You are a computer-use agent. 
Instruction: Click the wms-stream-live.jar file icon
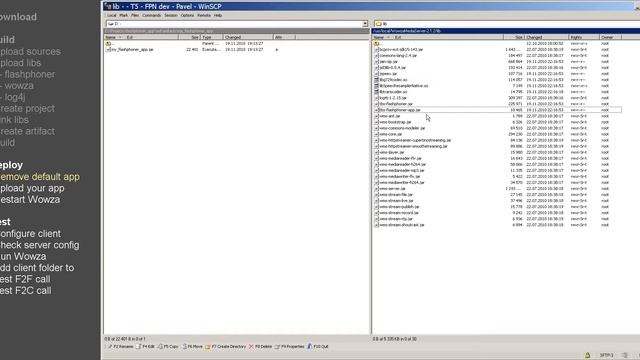[x=376, y=200]
